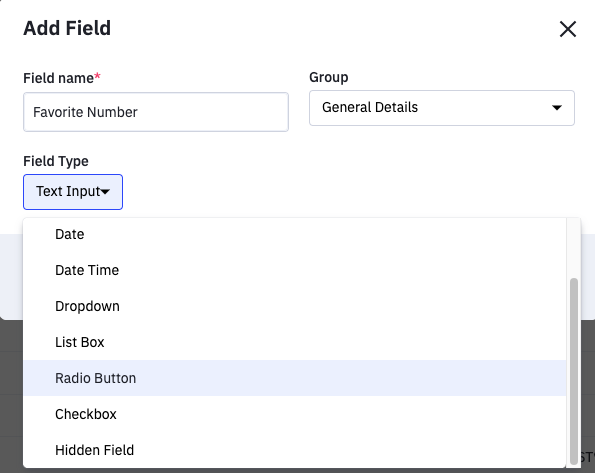
Task: Open the Group General Details dropdown
Action: (442, 108)
